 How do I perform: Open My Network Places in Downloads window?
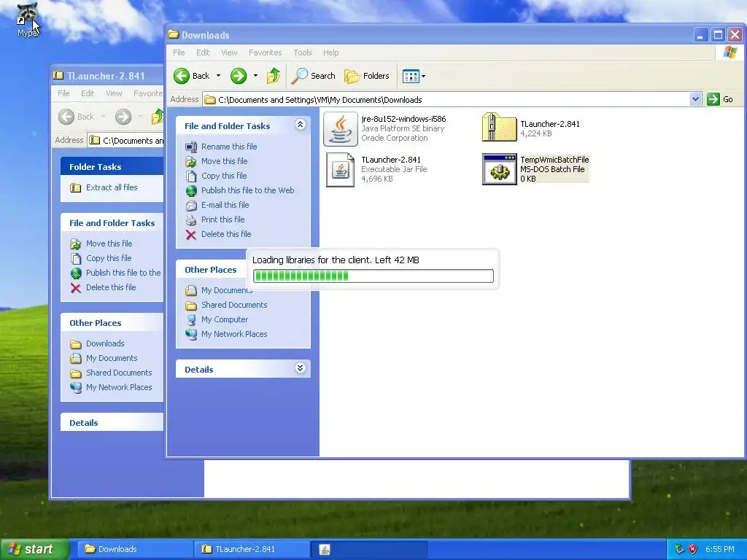click(234, 334)
